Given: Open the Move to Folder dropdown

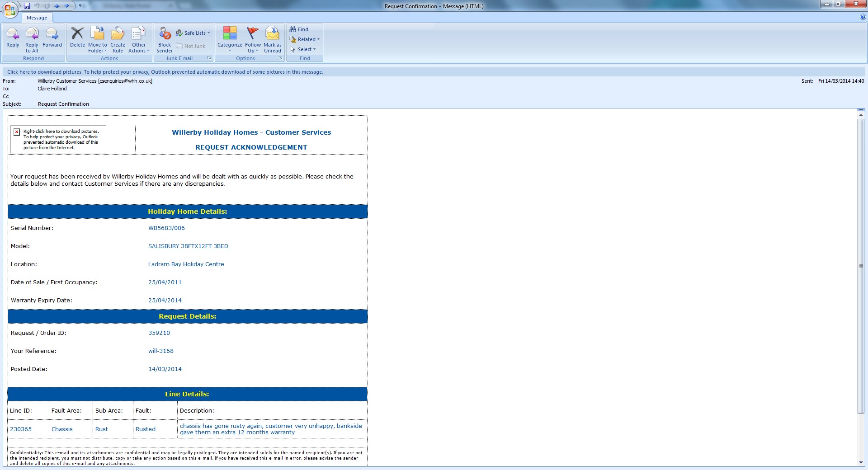Looking at the screenshot, I should 98,40.
